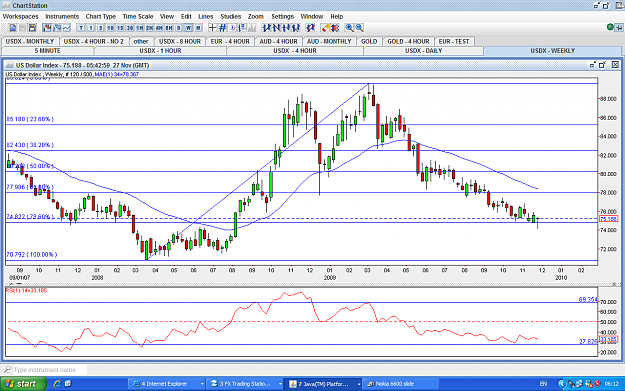This screenshot has width=625, height=391.
Task: Select the 15 minute time scale button
Action: 120,28
